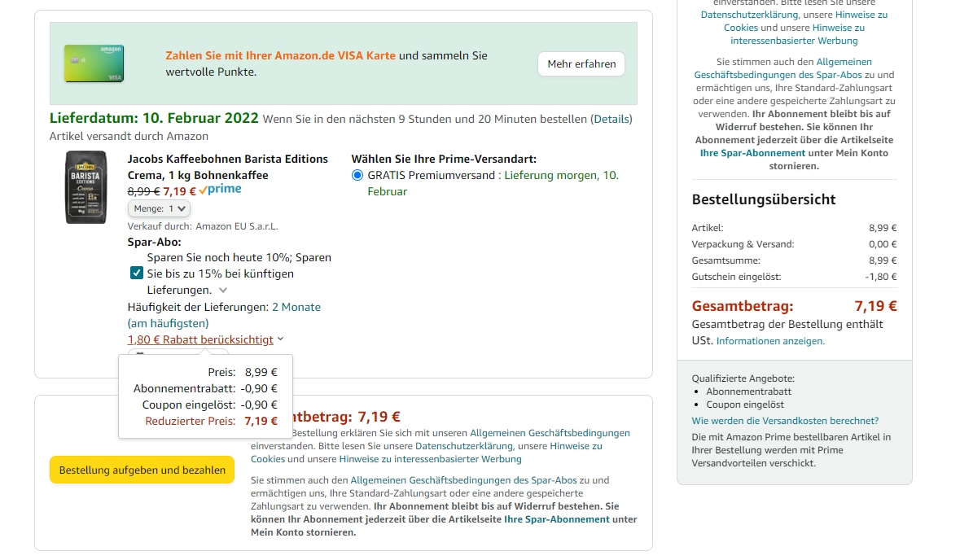This screenshot has height=560, width=960.
Task: Click Mehr erfahren button
Action: pyautogui.click(x=581, y=63)
